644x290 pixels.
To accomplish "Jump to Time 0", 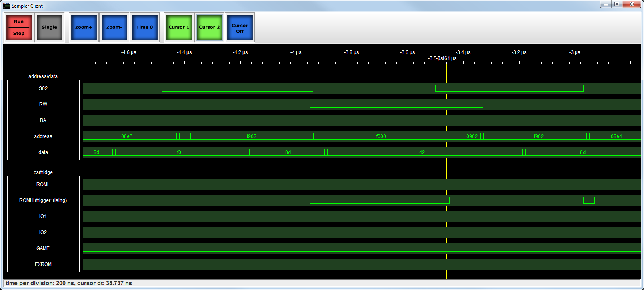I will pyautogui.click(x=144, y=27).
